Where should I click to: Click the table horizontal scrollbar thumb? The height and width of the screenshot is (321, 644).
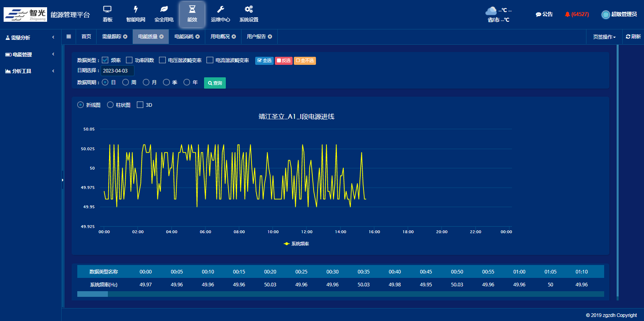point(93,294)
